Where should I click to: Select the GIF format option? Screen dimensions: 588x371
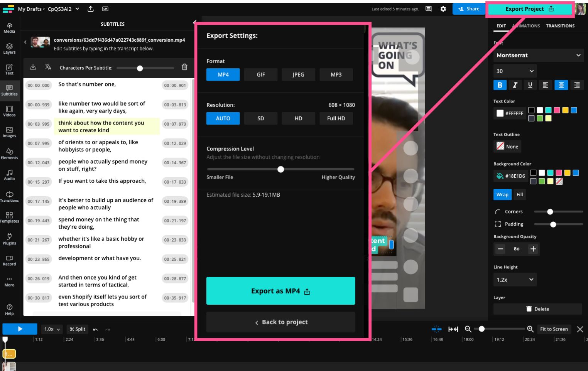tap(261, 74)
